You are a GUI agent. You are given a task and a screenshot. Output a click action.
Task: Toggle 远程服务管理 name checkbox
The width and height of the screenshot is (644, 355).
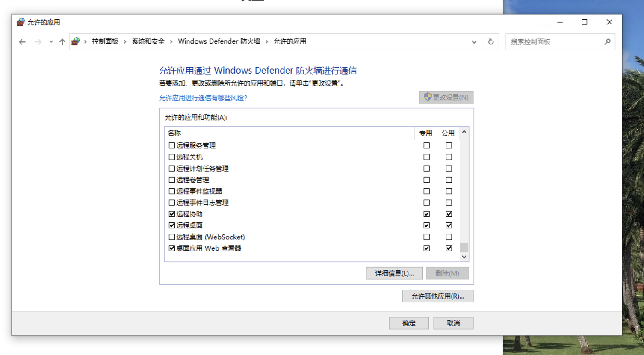click(172, 146)
